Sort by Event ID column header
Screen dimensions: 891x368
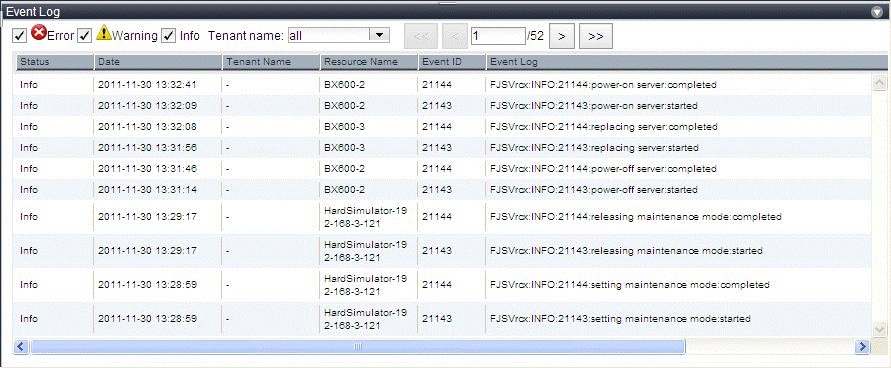(x=452, y=61)
